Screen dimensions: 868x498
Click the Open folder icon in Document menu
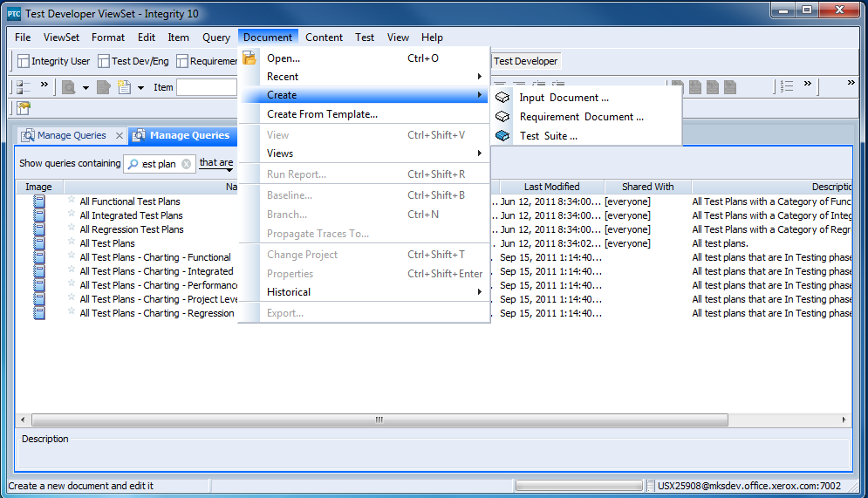click(x=249, y=58)
